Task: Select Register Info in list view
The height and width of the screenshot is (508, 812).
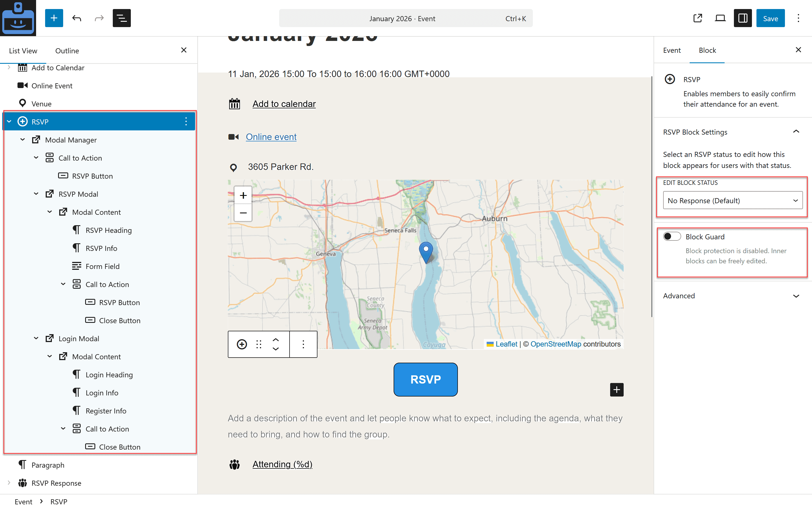Action: point(99,411)
